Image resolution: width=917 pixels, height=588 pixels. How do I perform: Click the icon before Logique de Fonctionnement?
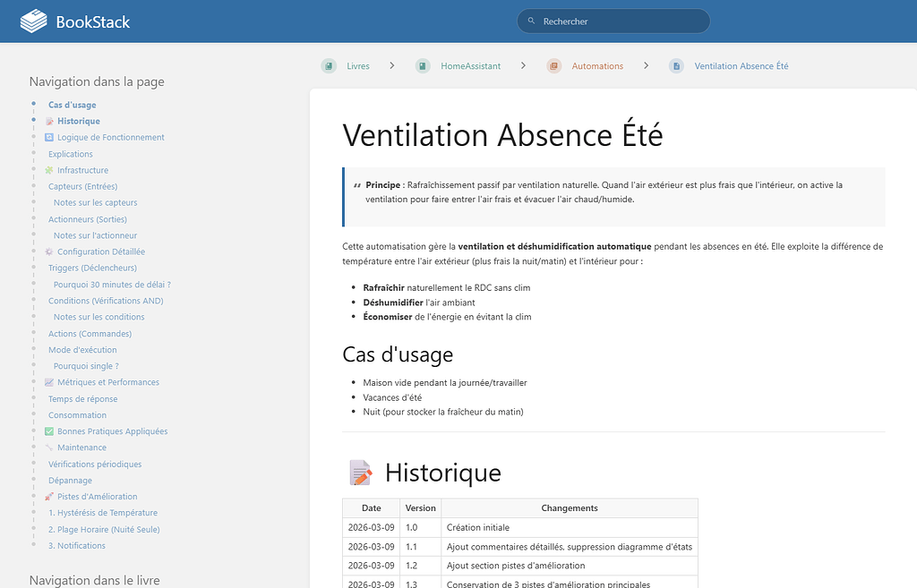[50, 137]
